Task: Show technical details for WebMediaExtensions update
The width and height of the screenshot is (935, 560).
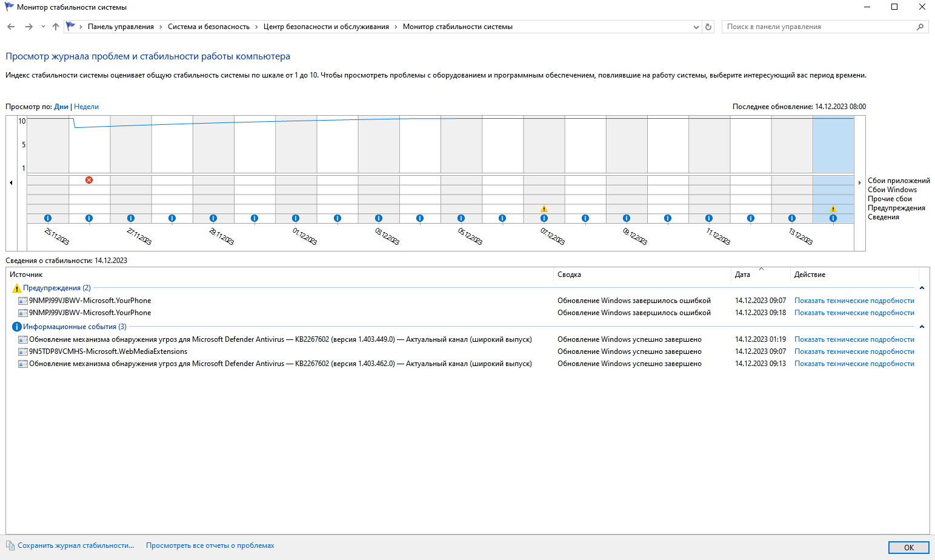Action: click(x=854, y=352)
